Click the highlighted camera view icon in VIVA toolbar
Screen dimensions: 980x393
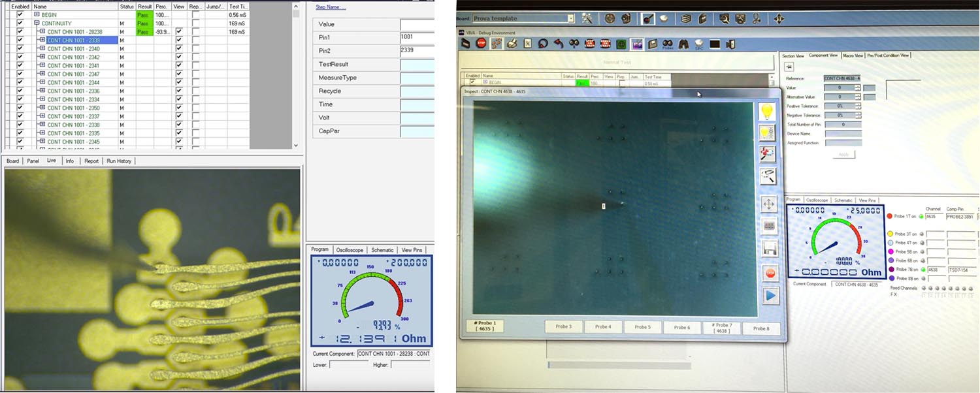tap(636, 44)
